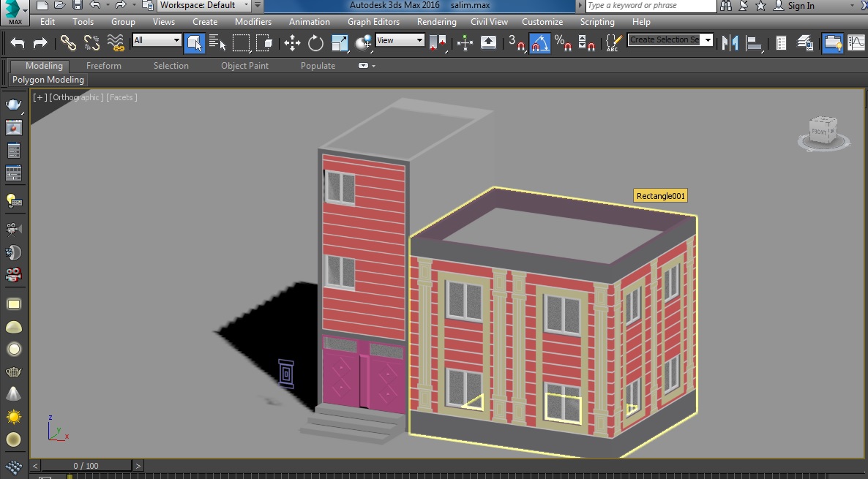
Task: Toggle the Angle Snap button
Action: (539, 43)
